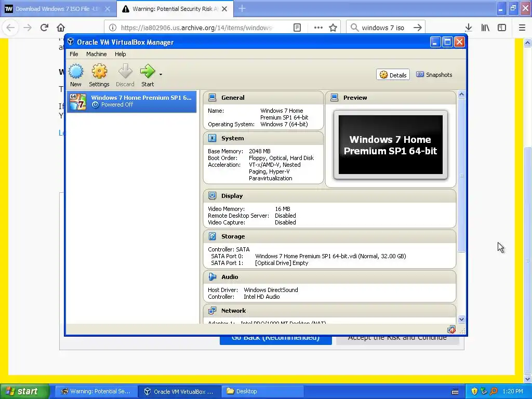Switch to Details view
The width and height of the screenshot is (532, 399).
(x=393, y=75)
